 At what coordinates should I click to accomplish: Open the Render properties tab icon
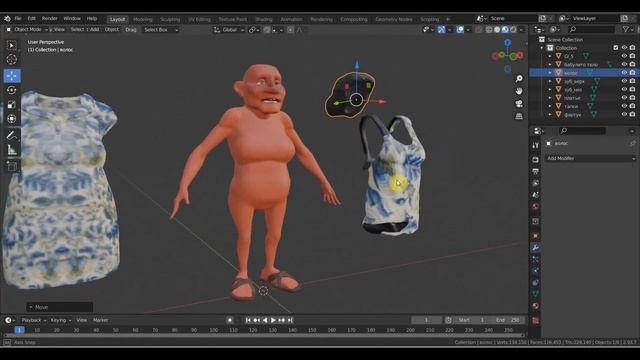point(536,160)
